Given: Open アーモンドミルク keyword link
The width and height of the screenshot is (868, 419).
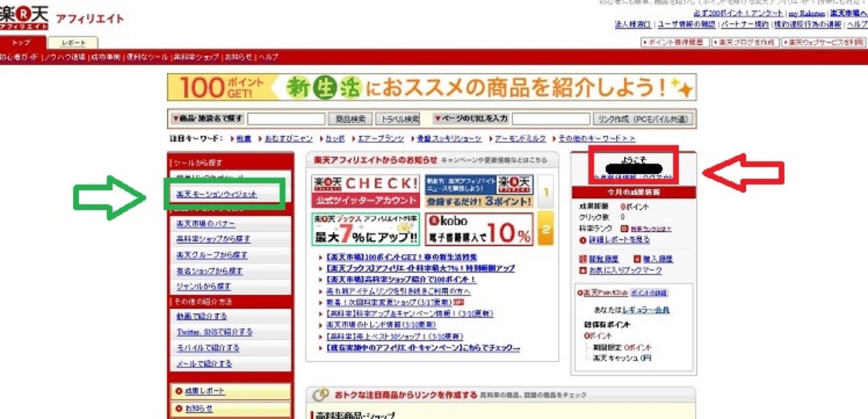Looking at the screenshot, I should click(x=521, y=138).
